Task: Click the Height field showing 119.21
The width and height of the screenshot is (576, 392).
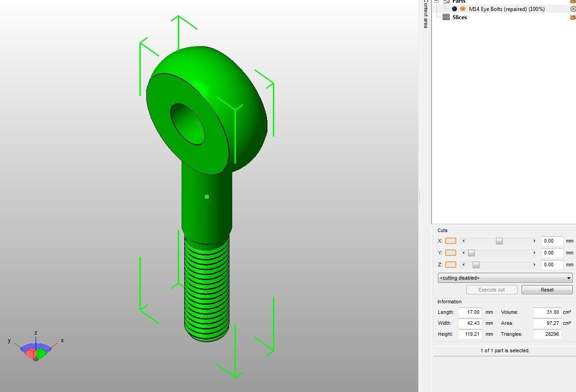Action: click(x=470, y=334)
